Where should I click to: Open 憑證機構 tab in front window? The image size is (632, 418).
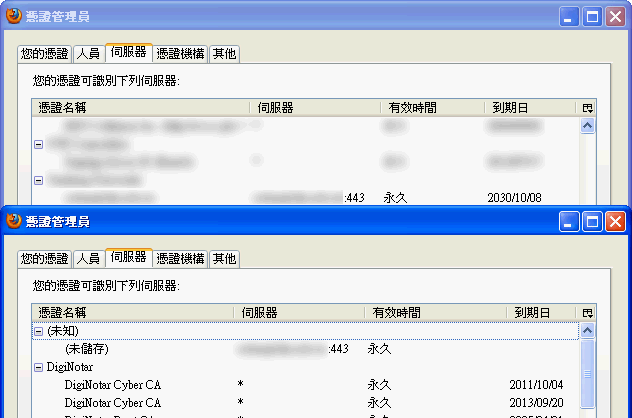pos(180,259)
